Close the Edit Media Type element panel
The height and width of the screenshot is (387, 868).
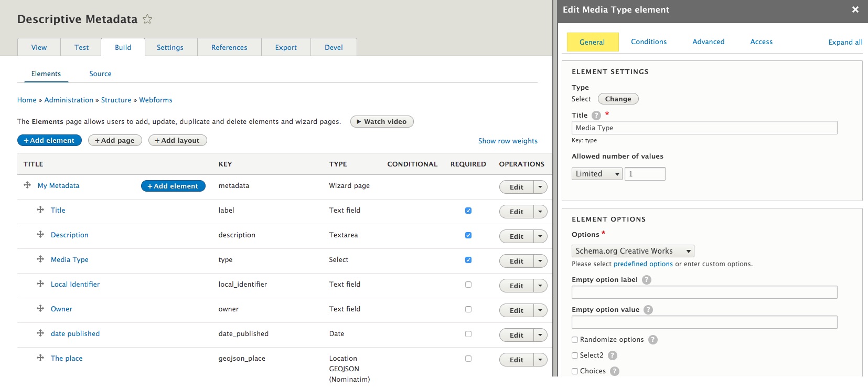click(x=855, y=10)
